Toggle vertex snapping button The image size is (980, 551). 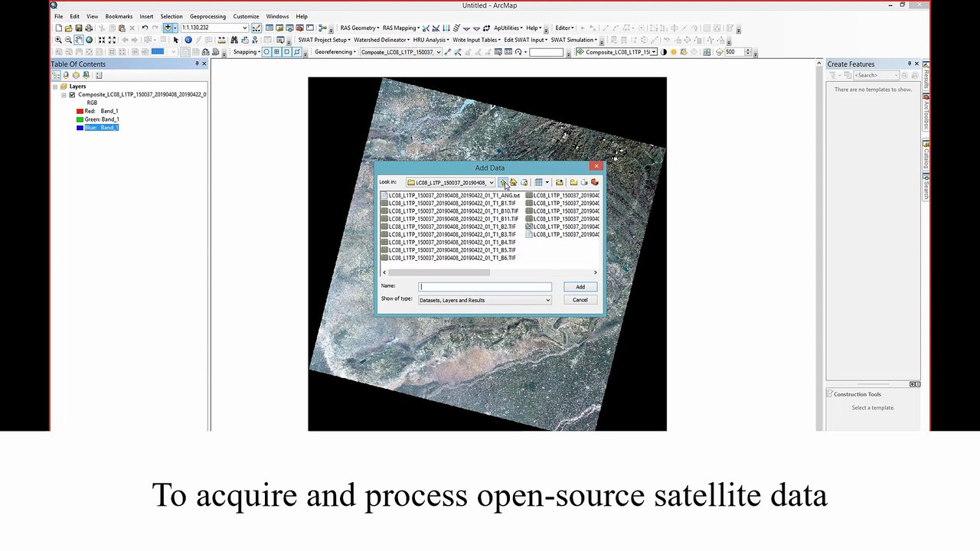286,52
